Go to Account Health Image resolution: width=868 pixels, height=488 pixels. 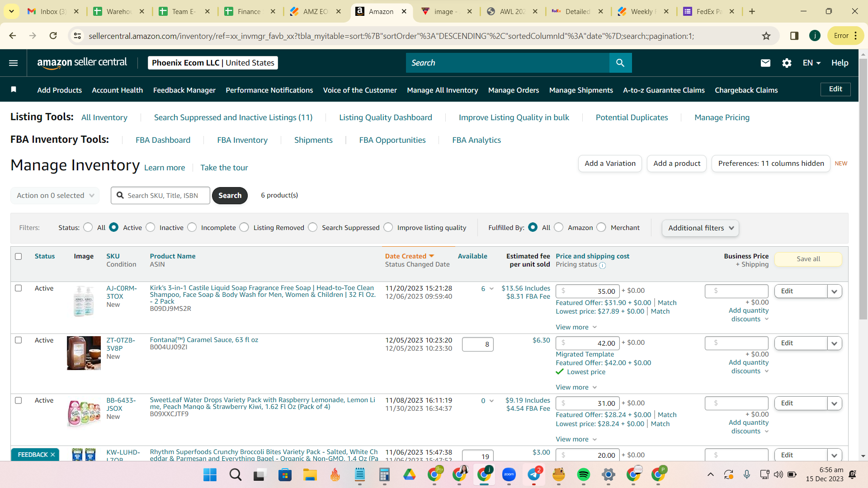coord(118,90)
